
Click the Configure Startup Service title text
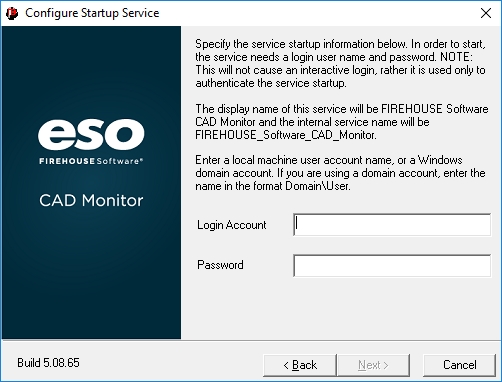click(x=92, y=13)
